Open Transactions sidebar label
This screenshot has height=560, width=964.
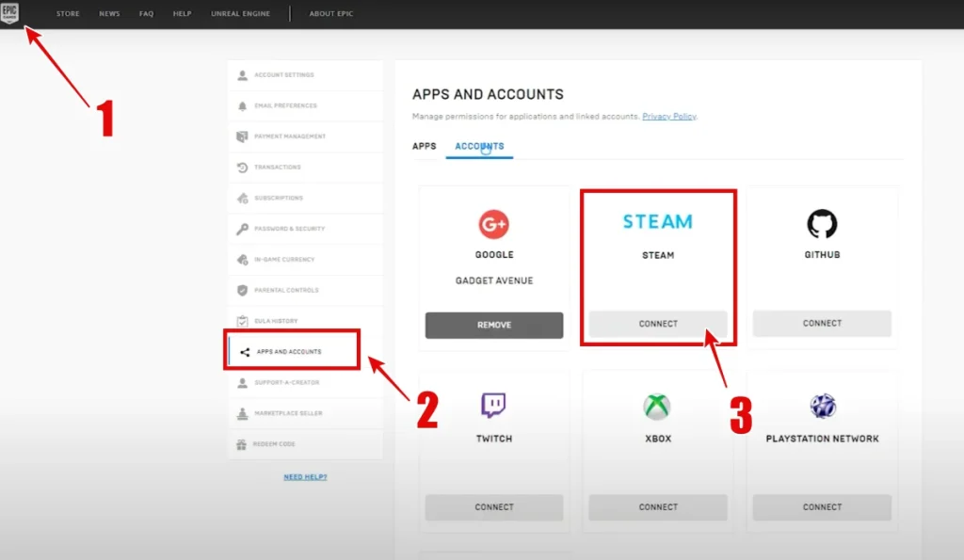click(278, 168)
